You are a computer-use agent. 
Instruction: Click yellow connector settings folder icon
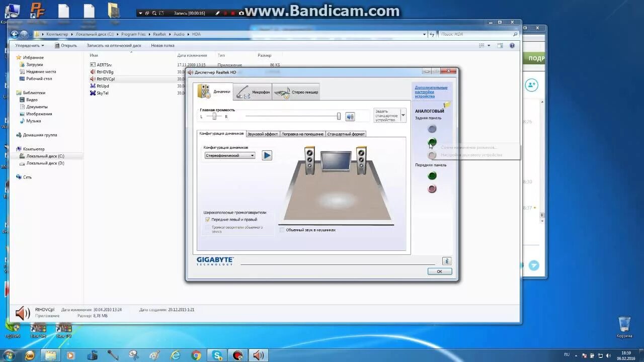pos(447,105)
